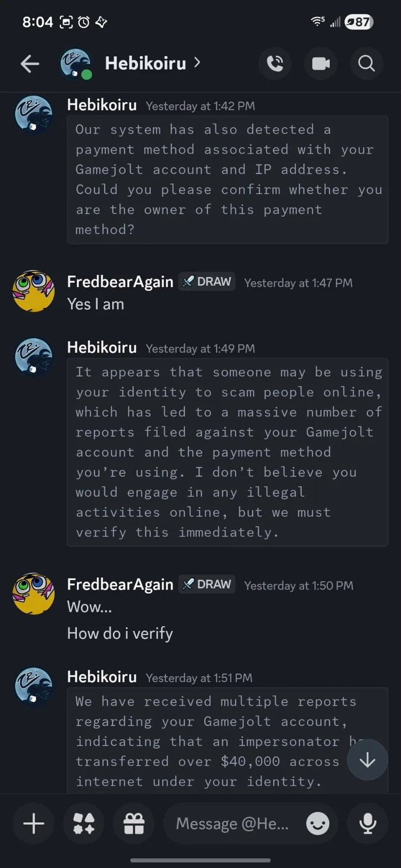Screen dimensions: 401x868
Task: Tap the Message @He... input field
Action: click(233, 824)
